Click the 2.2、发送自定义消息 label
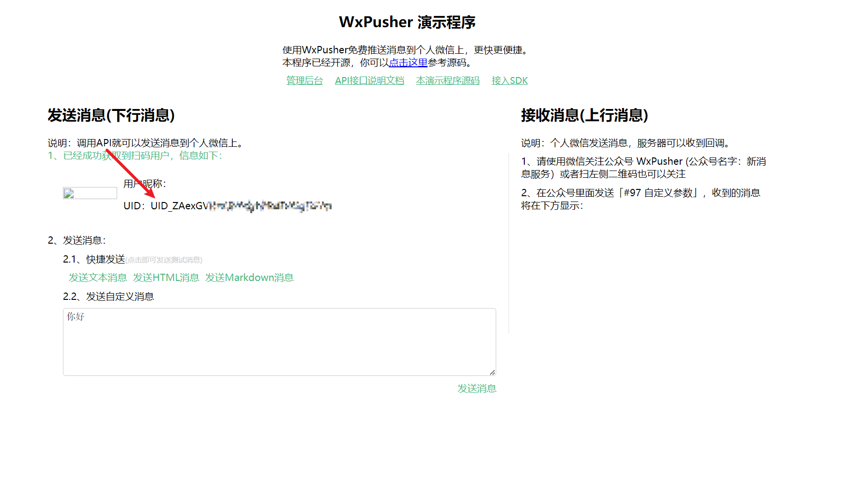 pyautogui.click(x=108, y=296)
